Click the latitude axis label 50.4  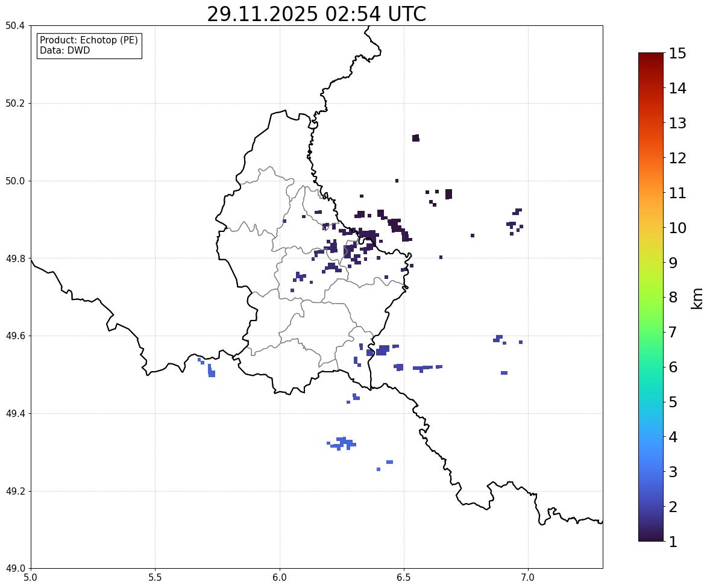15,26
